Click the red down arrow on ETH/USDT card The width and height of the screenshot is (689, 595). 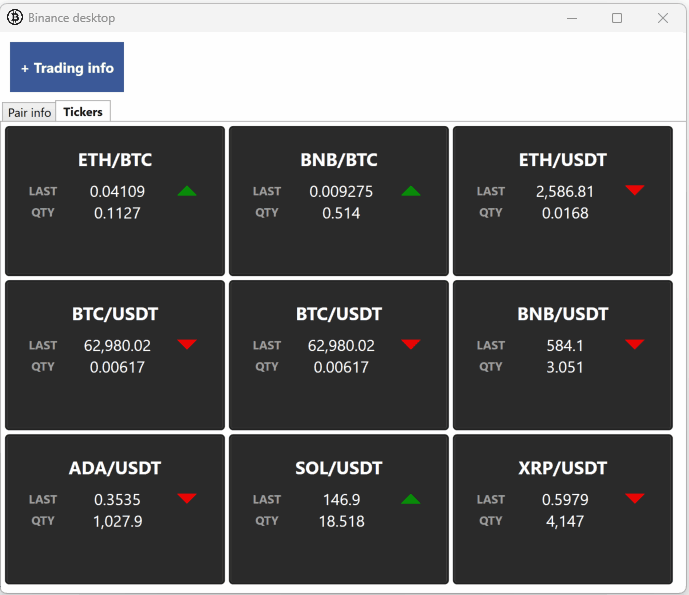635,190
